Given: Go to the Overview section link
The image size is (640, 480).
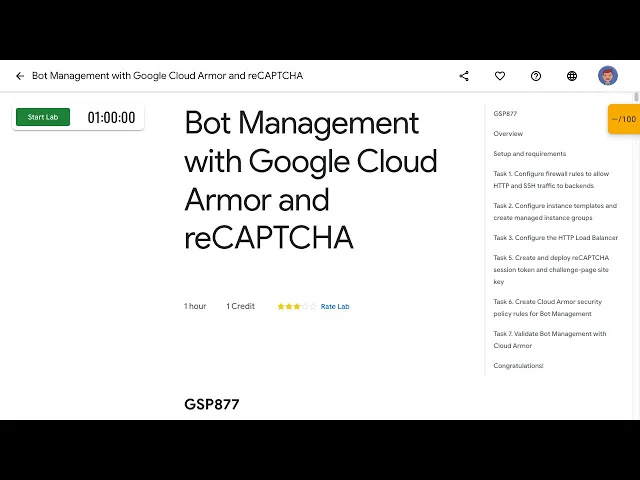Looking at the screenshot, I should tap(508, 133).
